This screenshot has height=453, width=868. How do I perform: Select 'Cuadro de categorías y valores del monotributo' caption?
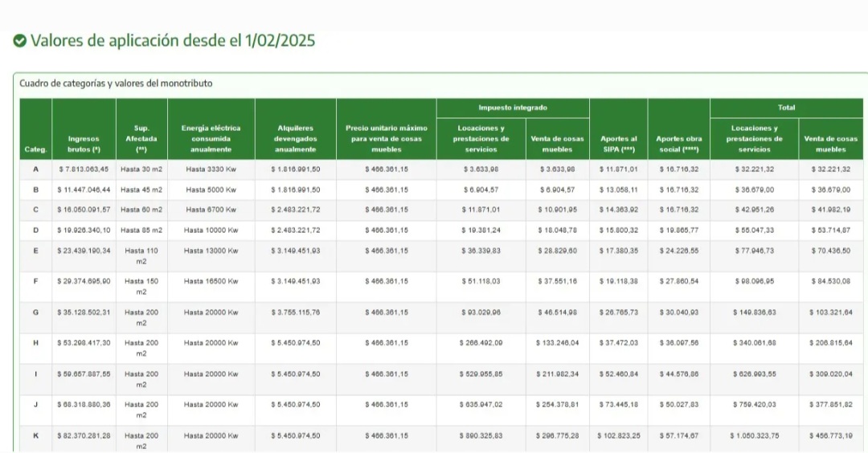click(116, 84)
